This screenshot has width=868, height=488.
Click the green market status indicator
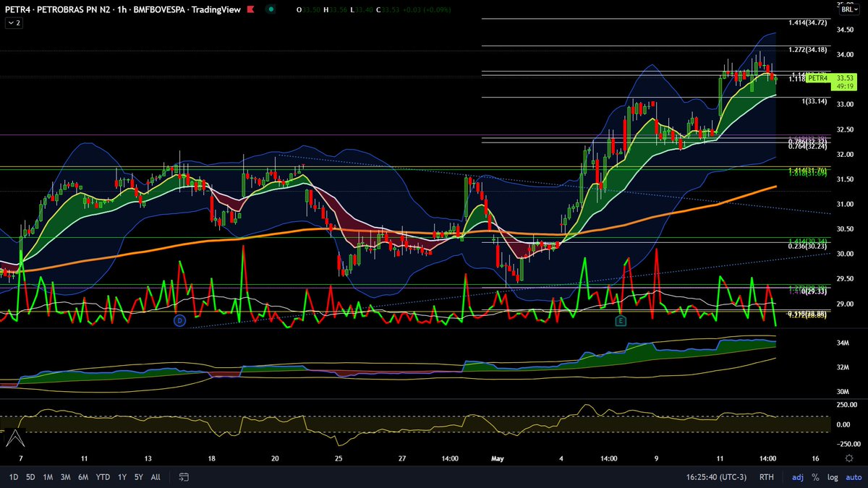(271, 9)
